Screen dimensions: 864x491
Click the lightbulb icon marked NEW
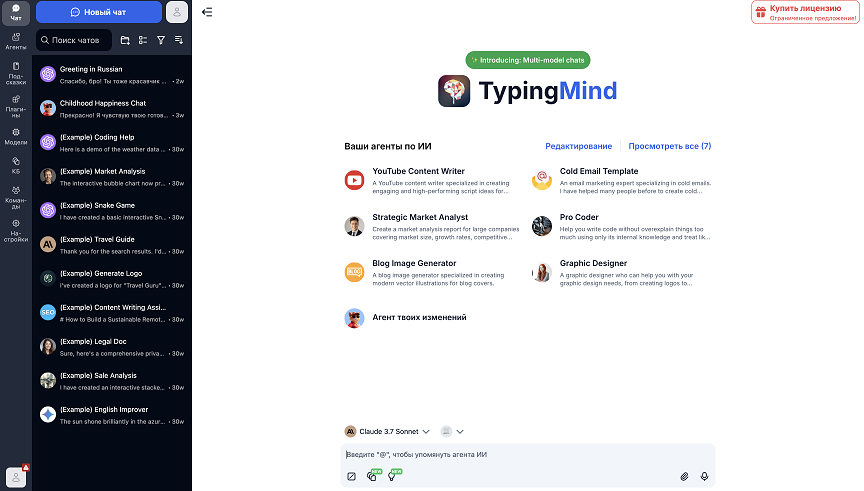coord(392,477)
